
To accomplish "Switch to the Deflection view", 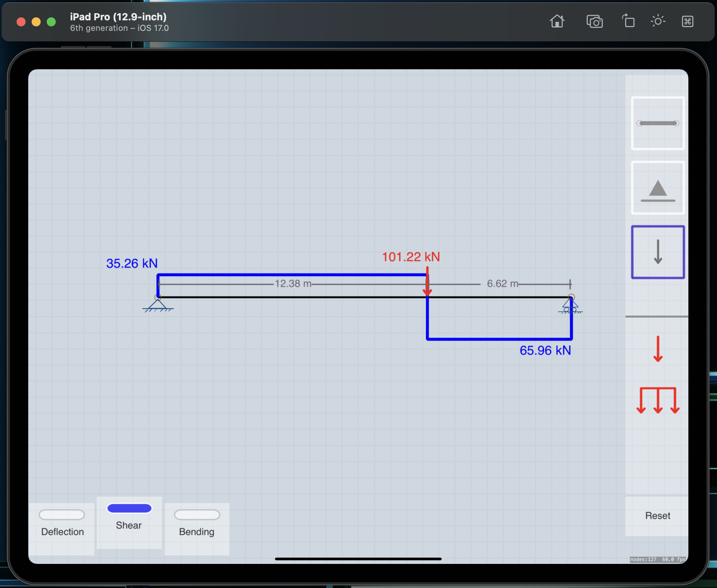I will pos(62,529).
